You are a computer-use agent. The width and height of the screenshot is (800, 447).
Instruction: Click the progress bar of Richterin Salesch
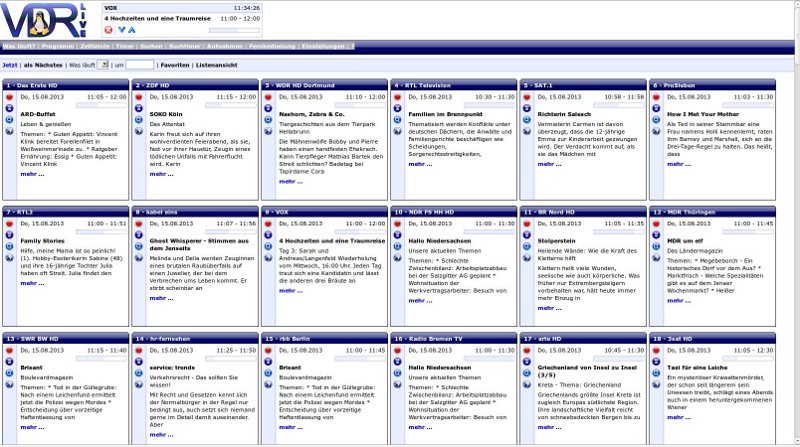618,105
